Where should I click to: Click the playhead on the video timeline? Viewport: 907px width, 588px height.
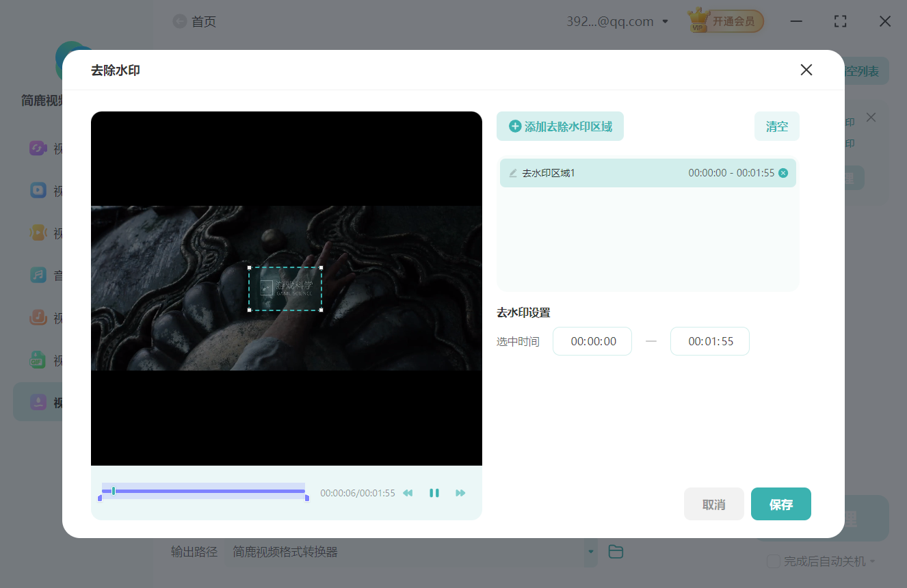(x=114, y=491)
